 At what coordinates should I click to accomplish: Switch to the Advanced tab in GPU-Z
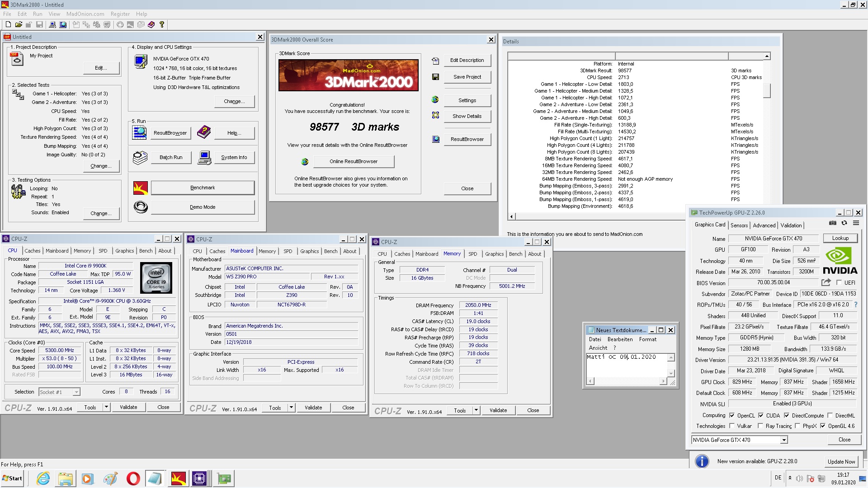764,225
